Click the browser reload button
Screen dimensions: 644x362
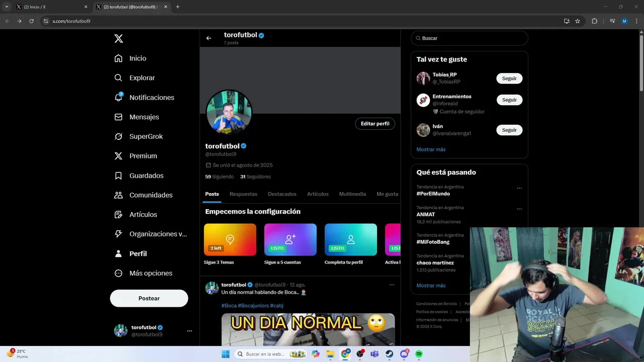click(31, 21)
